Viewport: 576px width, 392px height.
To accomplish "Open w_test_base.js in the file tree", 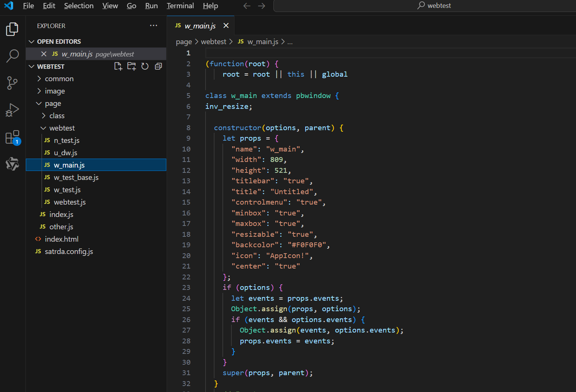I will pyautogui.click(x=76, y=178).
